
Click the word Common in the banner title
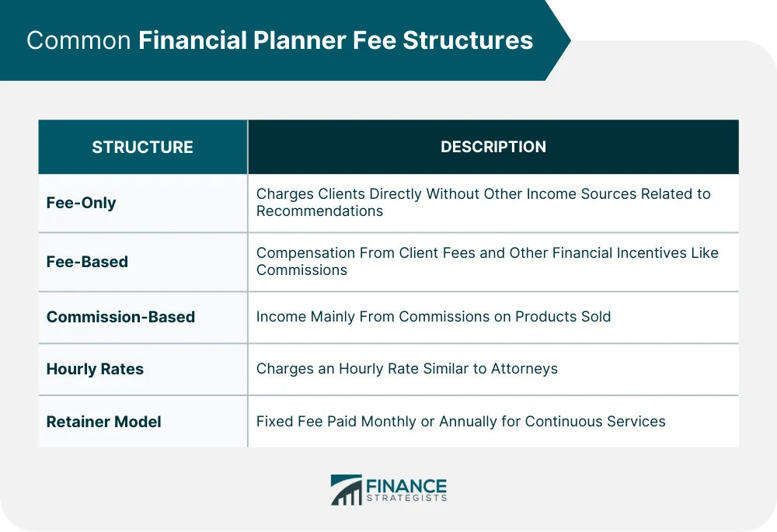click(78, 40)
